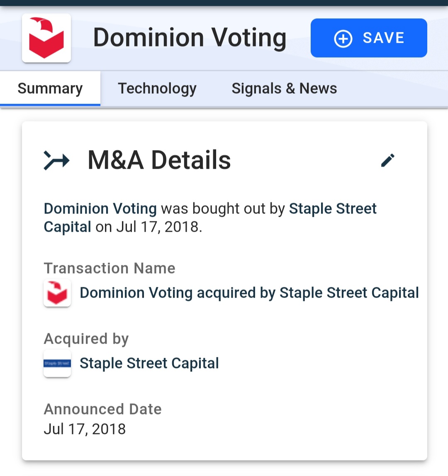Open the large Dominion Voting logo in header
This screenshot has width=448, height=476.
coord(46,38)
